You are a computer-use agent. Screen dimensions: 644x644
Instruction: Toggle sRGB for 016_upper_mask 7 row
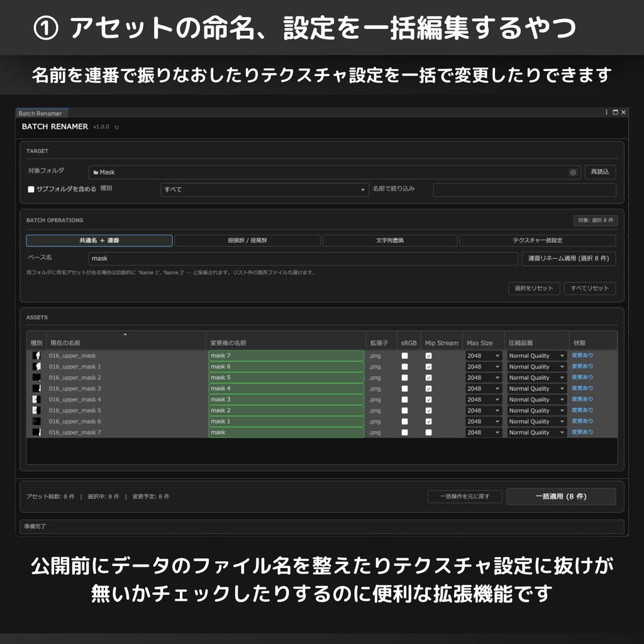[404, 432]
